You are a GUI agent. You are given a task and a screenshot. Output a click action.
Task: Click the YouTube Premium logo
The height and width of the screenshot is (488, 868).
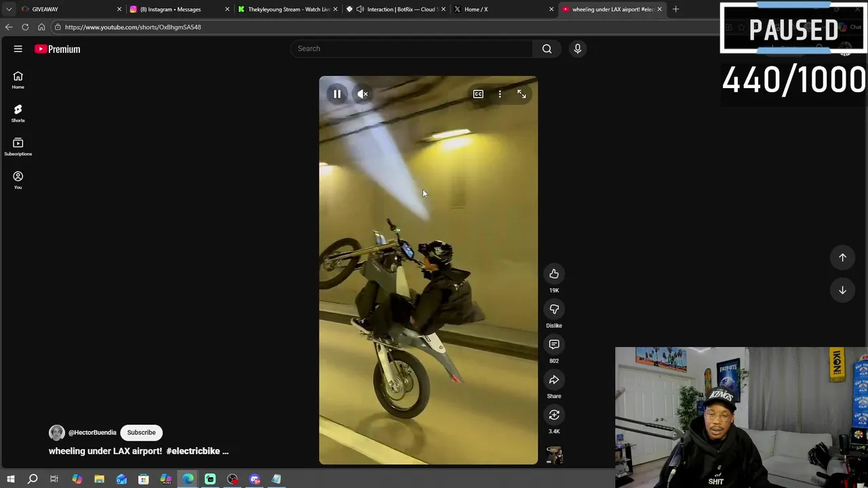(58, 49)
